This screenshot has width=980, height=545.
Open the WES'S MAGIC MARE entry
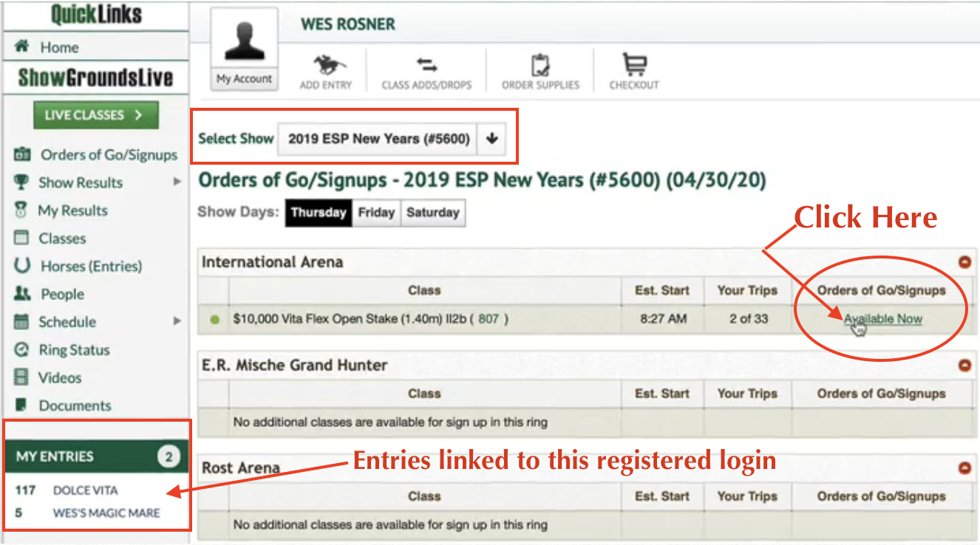pyautogui.click(x=106, y=513)
